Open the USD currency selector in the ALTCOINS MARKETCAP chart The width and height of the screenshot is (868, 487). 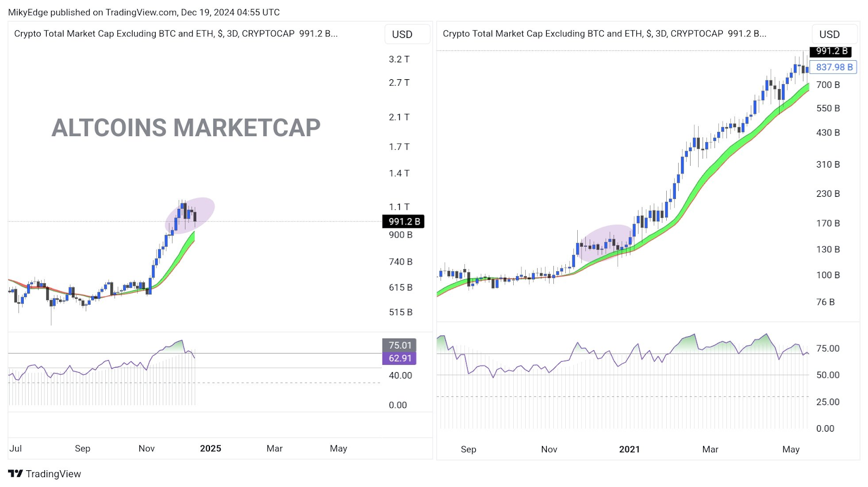(x=407, y=34)
